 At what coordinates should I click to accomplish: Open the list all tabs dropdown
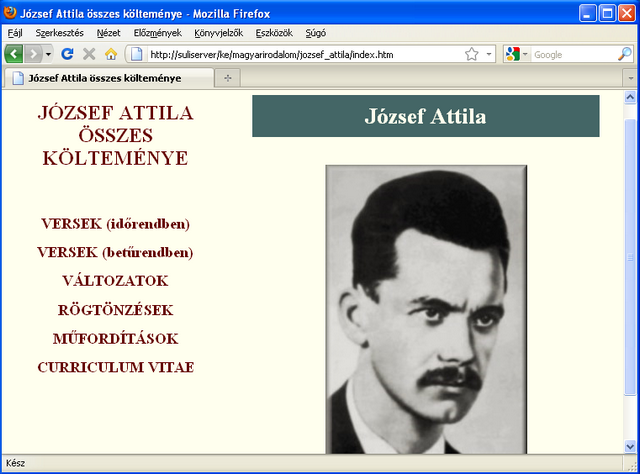coord(630,77)
